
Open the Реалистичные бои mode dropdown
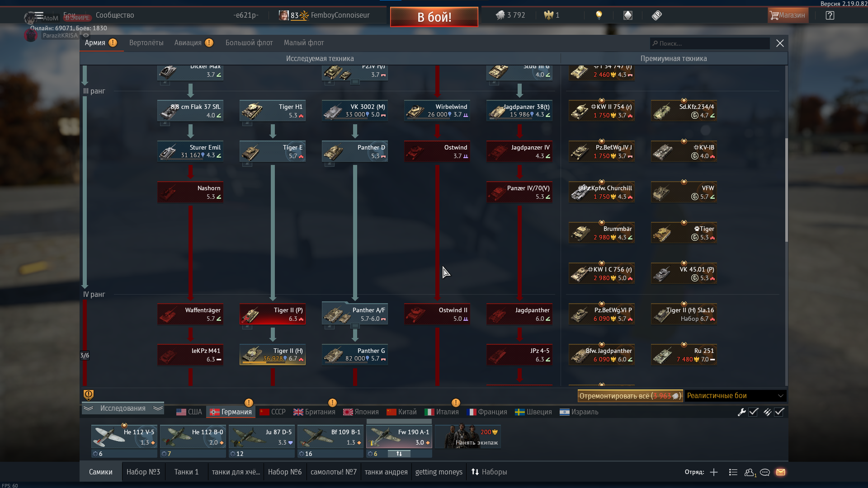tap(736, 396)
